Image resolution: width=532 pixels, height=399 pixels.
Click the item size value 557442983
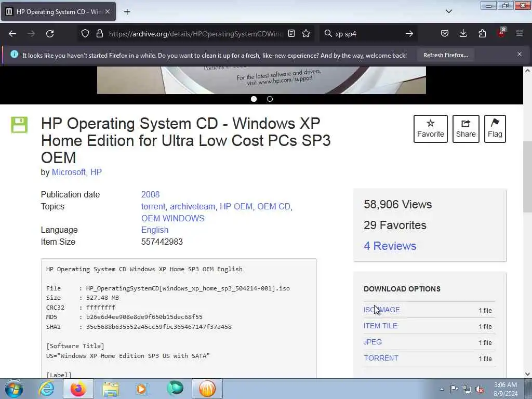[162, 242]
